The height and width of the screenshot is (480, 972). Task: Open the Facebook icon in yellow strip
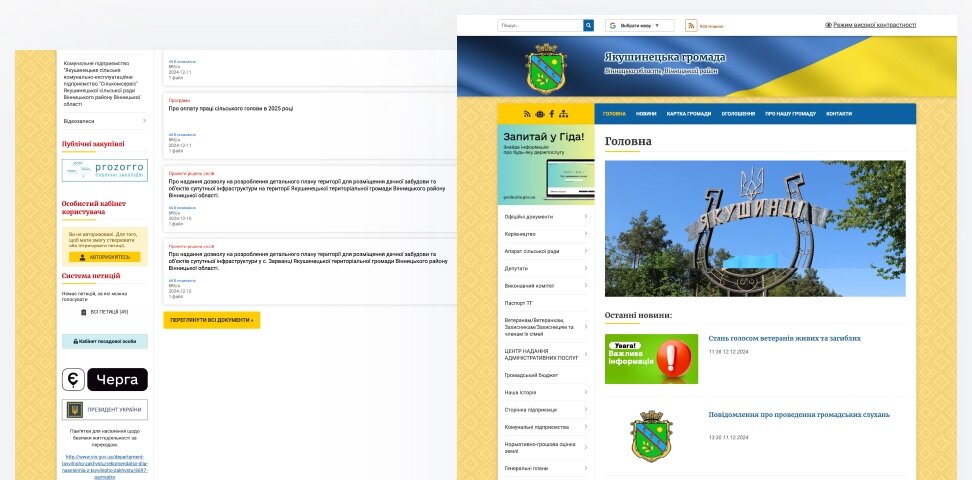[552, 114]
